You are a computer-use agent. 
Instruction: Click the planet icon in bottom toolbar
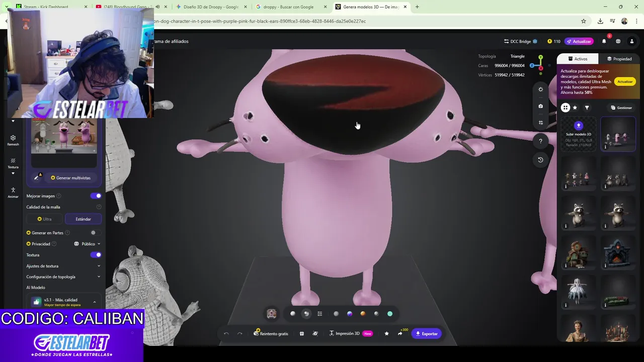[315, 333]
